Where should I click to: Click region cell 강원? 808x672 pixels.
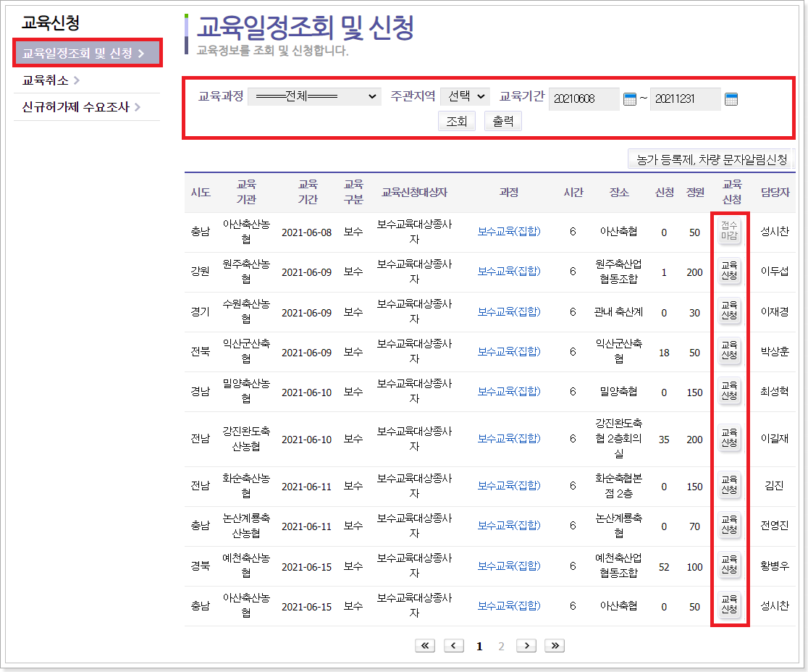201,271
